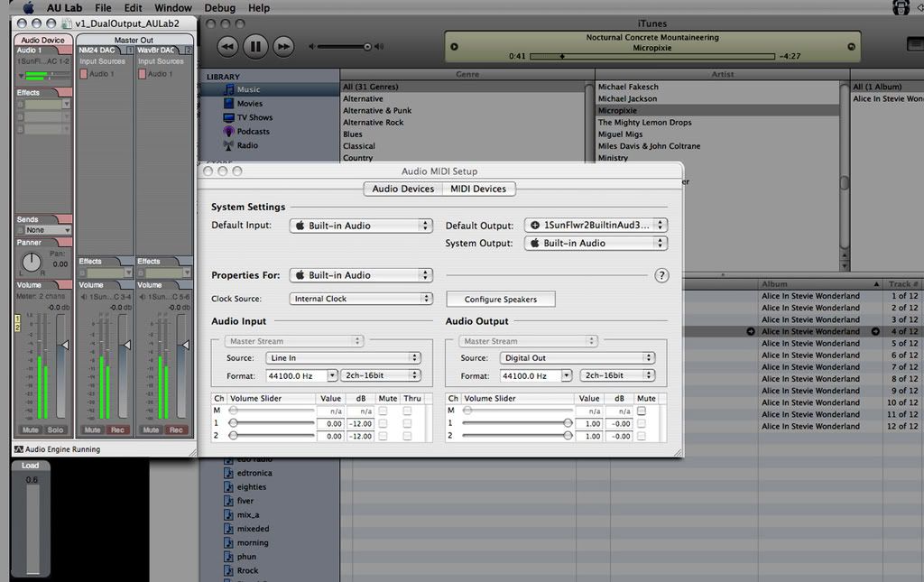This screenshot has width=924, height=582.
Task: Mute the WavBr DAC output channel
Action: (151, 430)
